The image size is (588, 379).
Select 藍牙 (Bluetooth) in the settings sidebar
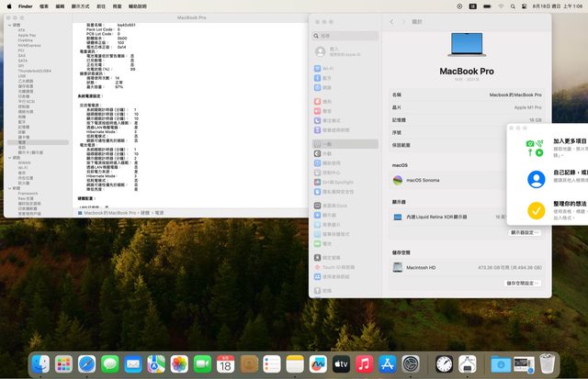point(328,78)
